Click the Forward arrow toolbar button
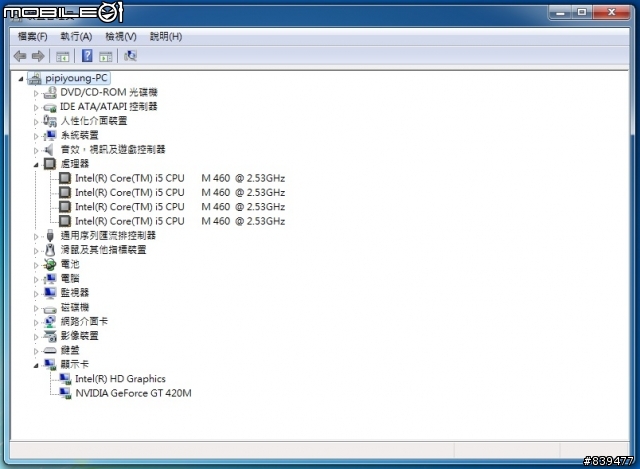 (x=38, y=56)
